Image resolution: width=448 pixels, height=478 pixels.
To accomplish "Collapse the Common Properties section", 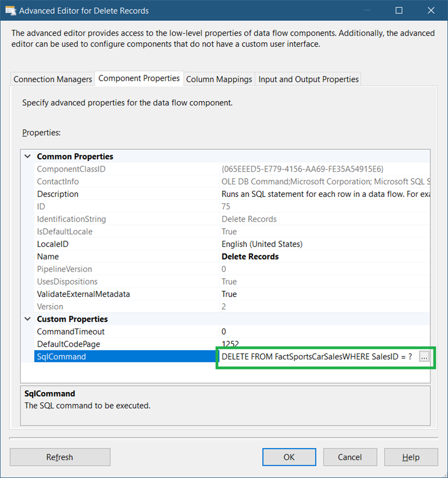I will (x=27, y=156).
